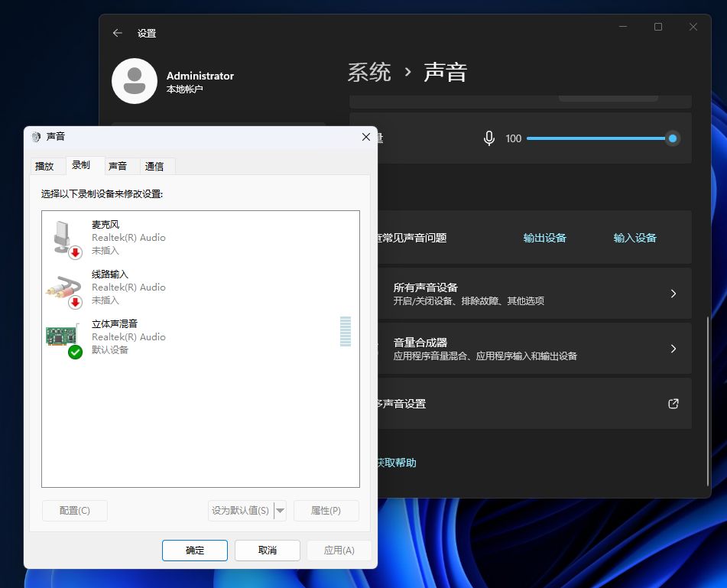Minimize the Settings window
Viewport: 727px width, 588px height.
623,27
